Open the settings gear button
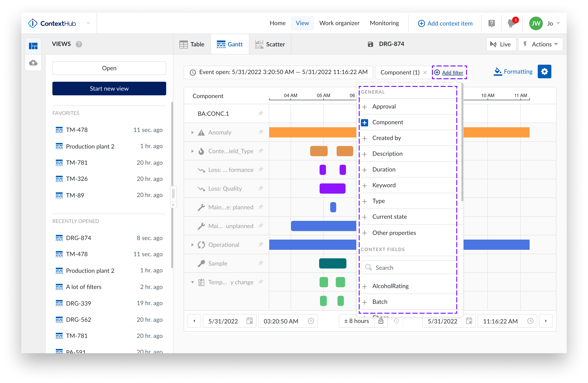This screenshot has height=383, width=588. (x=544, y=72)
